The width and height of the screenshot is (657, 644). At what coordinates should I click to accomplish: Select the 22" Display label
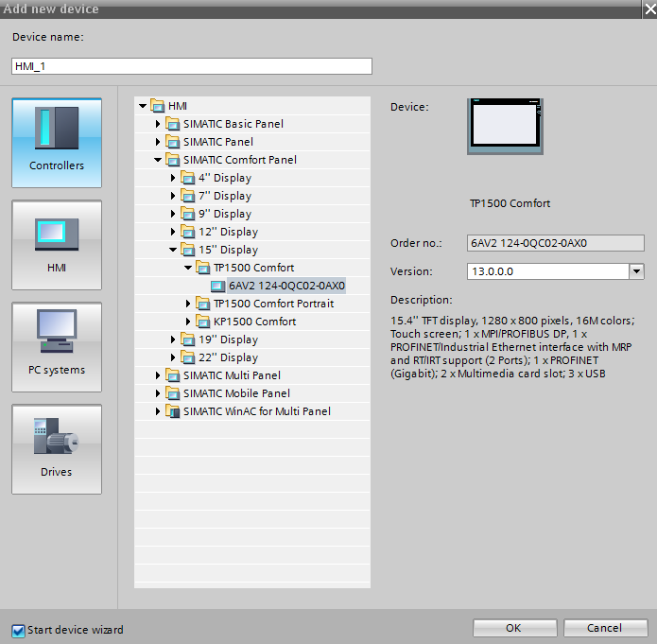click(229, 357)
